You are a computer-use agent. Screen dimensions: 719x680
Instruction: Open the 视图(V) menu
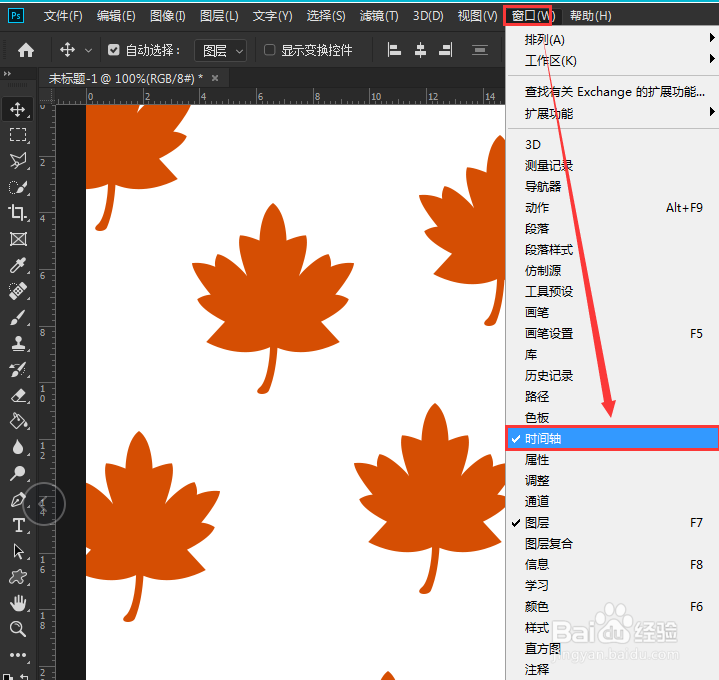pos(477,16)
